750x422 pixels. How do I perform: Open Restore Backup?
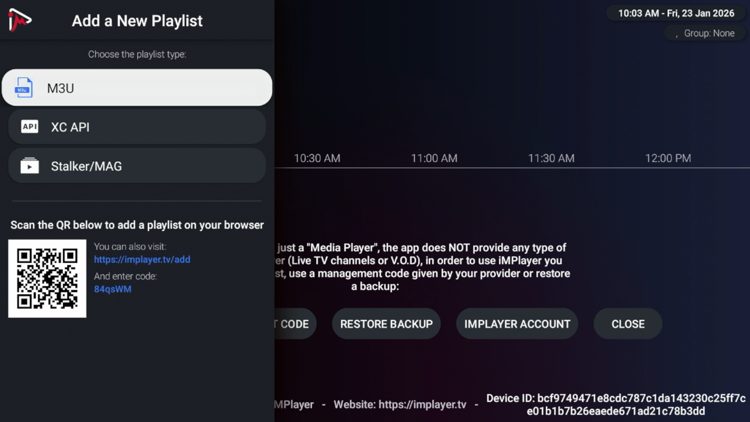[x=386, y=324]
